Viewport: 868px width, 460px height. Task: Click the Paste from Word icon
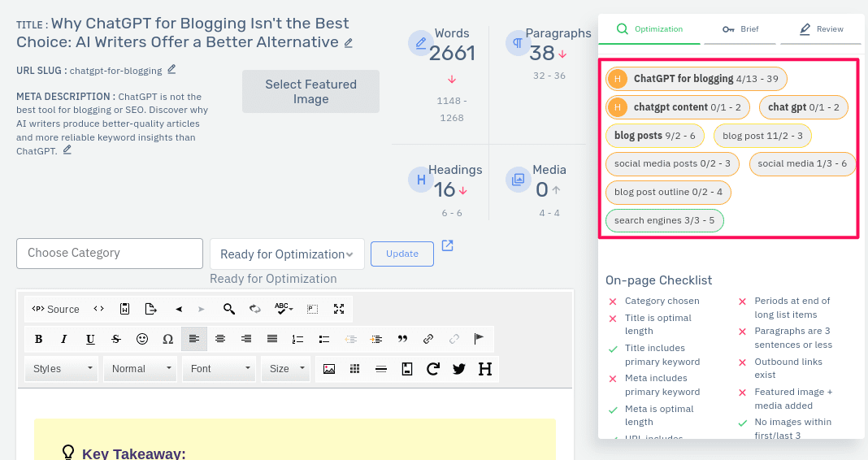pos(124,309)
